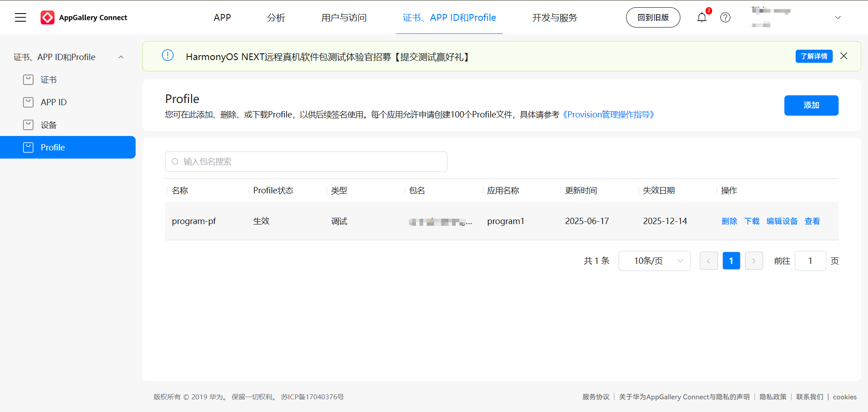Click the 前往 page number input

[810, 261]
